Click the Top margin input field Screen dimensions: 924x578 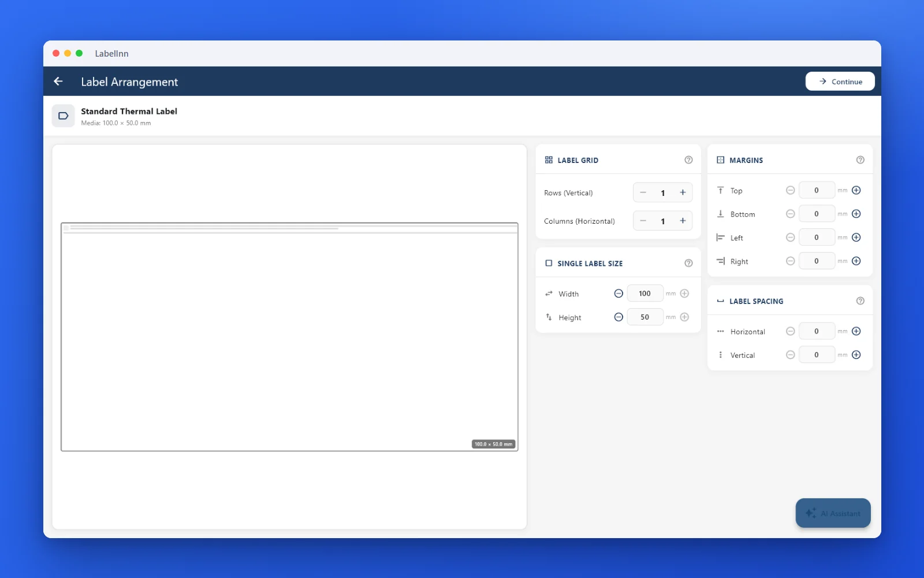(817, 190)
